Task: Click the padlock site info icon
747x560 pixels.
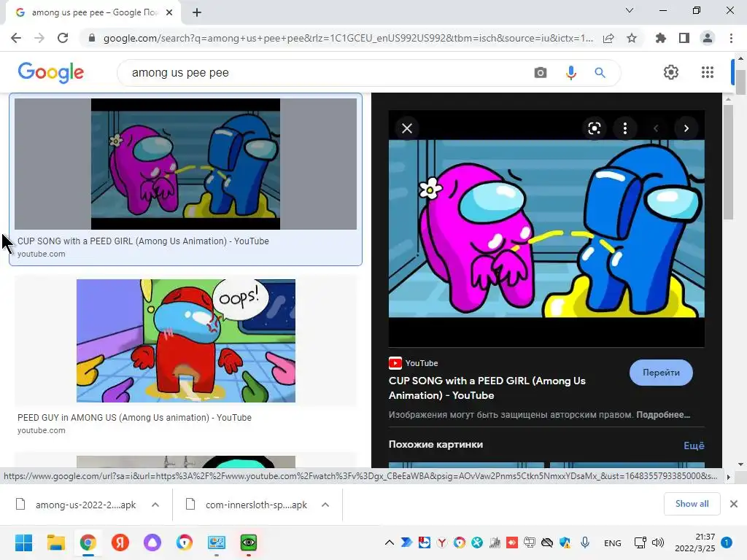Action: pyautogui.click(x=92, y=38)
